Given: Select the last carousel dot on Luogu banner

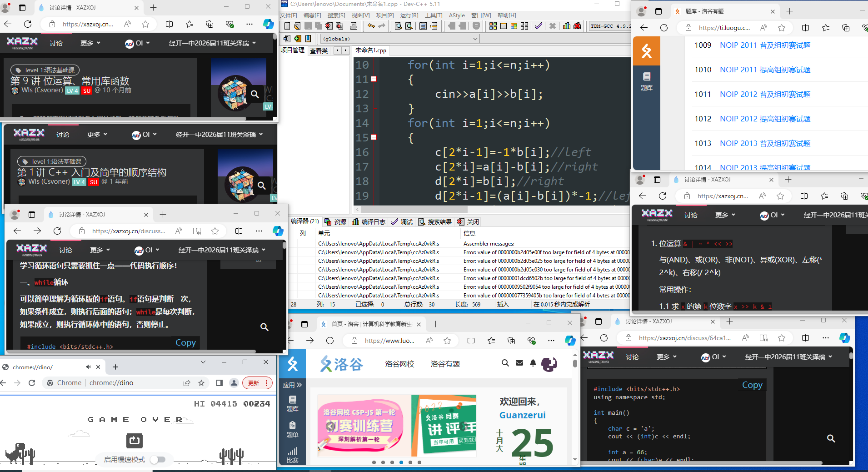Looking at the screenshot, I should 419,462.
